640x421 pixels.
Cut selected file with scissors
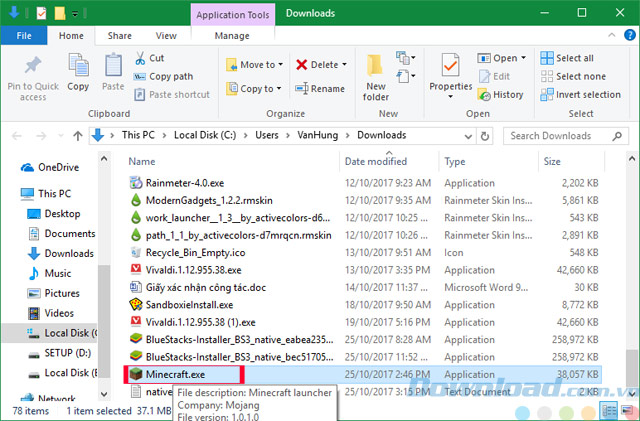pos(149,58)
